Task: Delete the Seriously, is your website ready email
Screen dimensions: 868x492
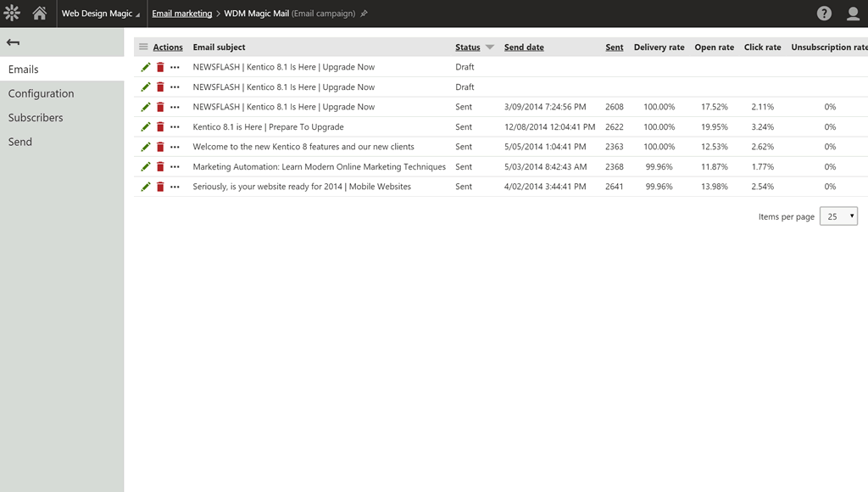Action: 160,187
